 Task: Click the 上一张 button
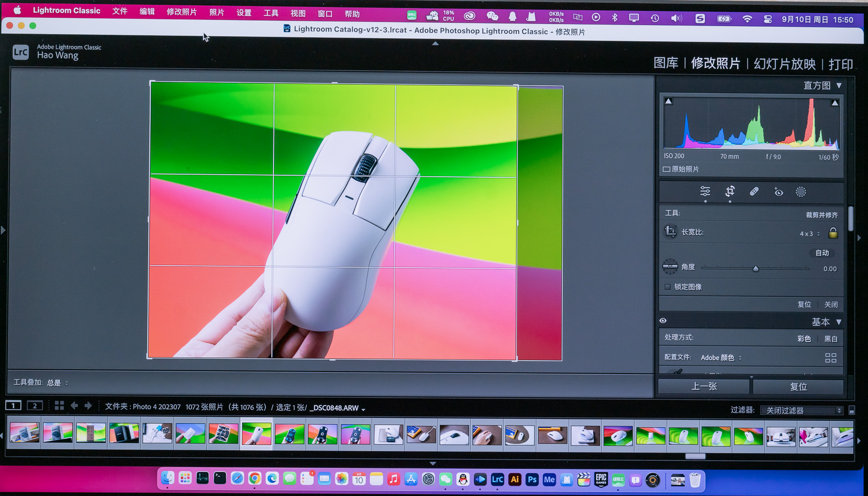[703, 387]
